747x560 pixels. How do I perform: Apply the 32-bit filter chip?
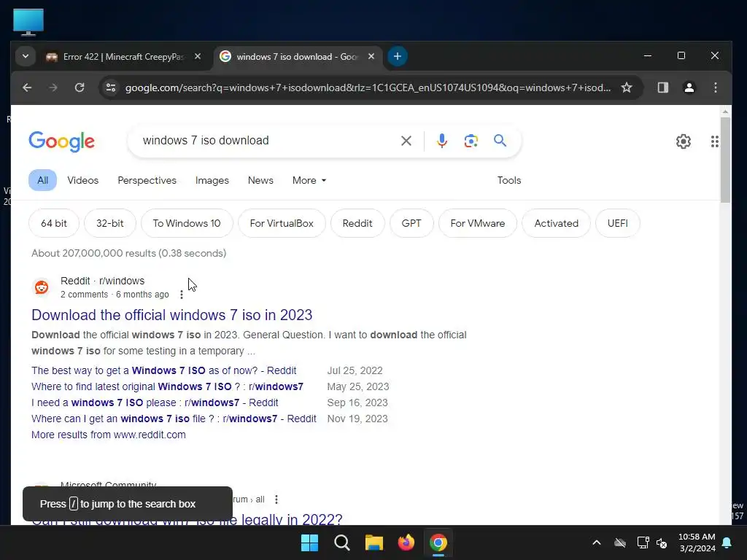pyautogui.click(x=110, y=223)
